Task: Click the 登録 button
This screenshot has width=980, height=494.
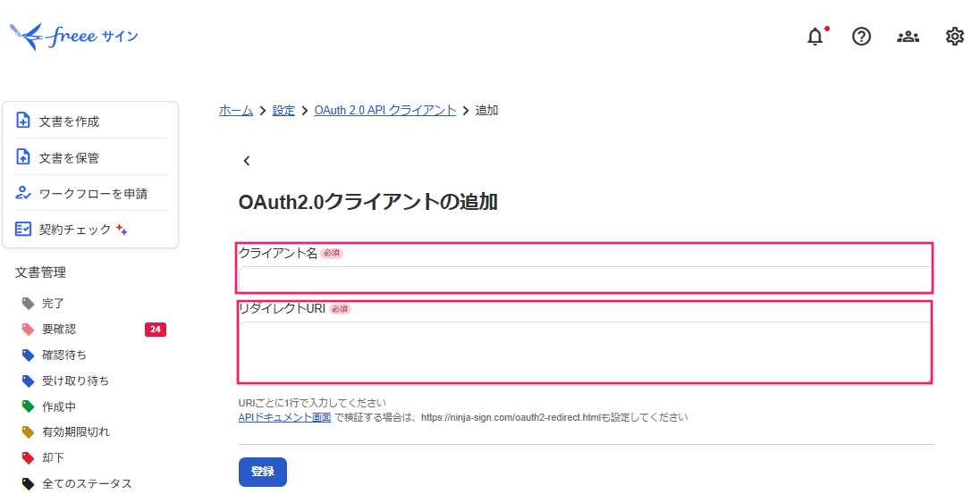Action: point(263,472)
